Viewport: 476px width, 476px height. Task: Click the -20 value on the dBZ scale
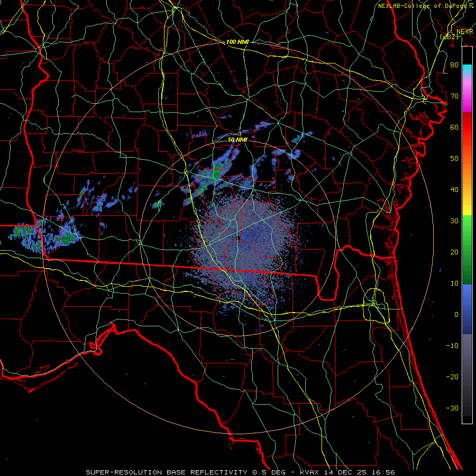(x=452, y=377)
